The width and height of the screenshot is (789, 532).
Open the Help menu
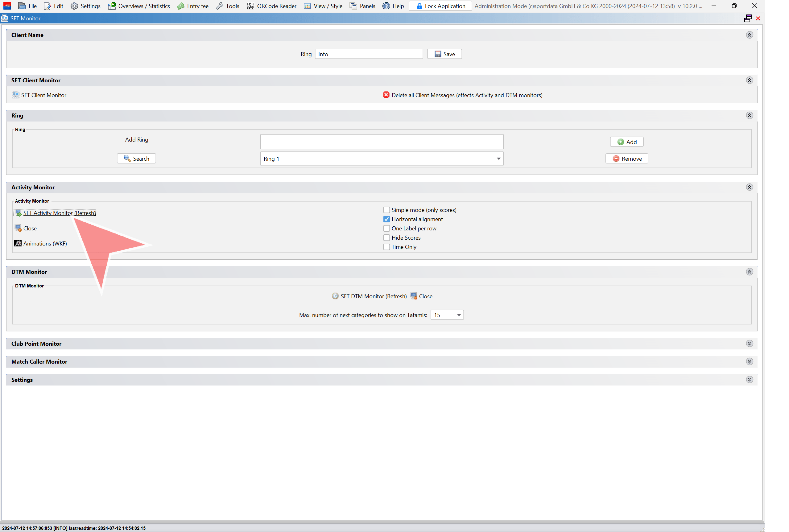(393, 6)
